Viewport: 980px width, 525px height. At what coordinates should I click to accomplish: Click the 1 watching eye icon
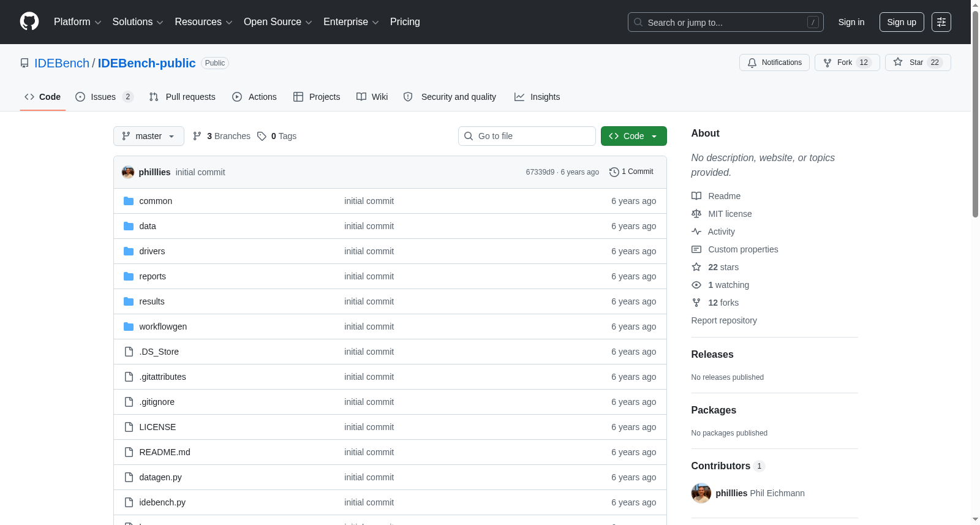696,285
